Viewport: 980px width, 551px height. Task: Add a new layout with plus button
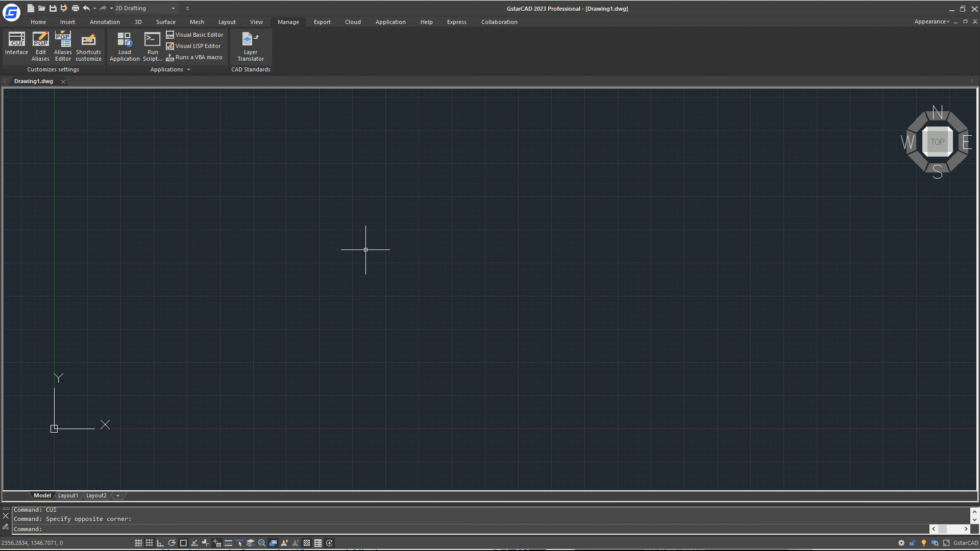pos(118,495)
